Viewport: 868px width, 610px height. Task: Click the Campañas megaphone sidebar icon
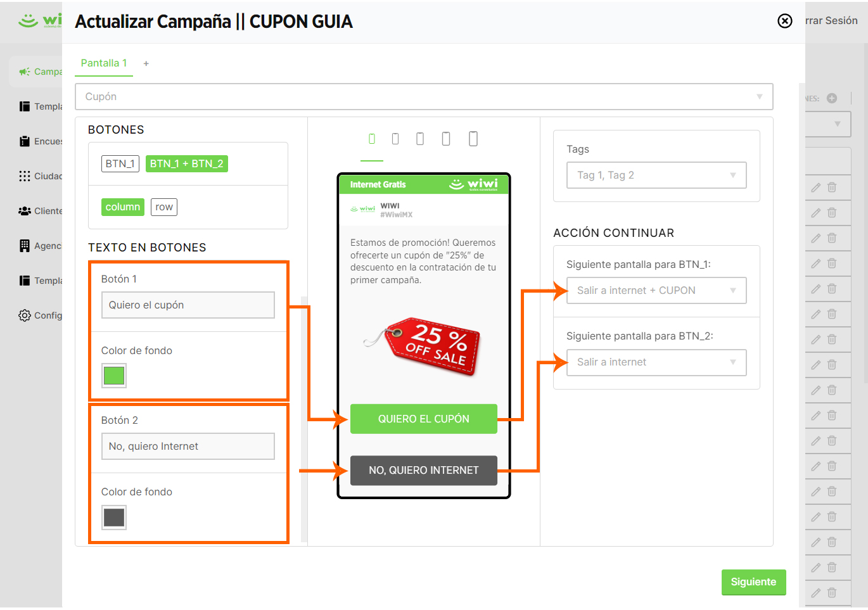point(25,72)
